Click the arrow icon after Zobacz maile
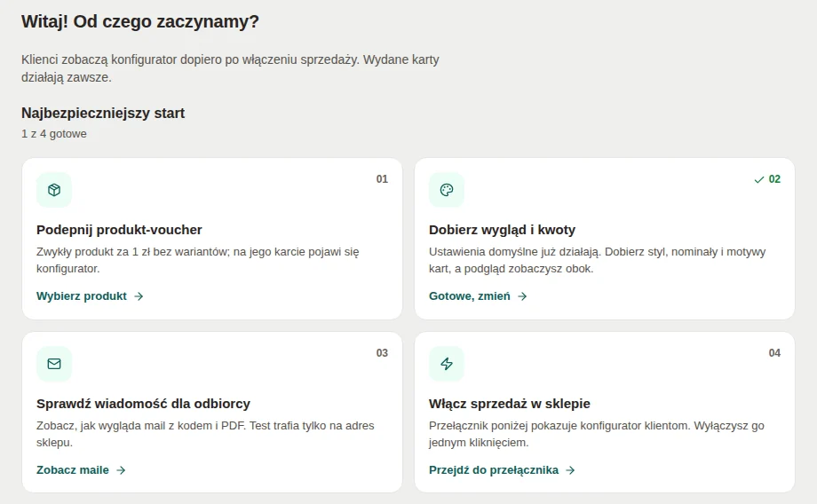This screenshot has width=817, height=504. (121, 470)
